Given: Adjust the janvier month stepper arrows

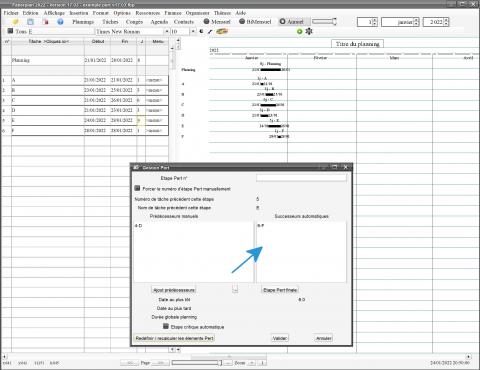Looking at the screenshot, I should (x=416, y=22).
